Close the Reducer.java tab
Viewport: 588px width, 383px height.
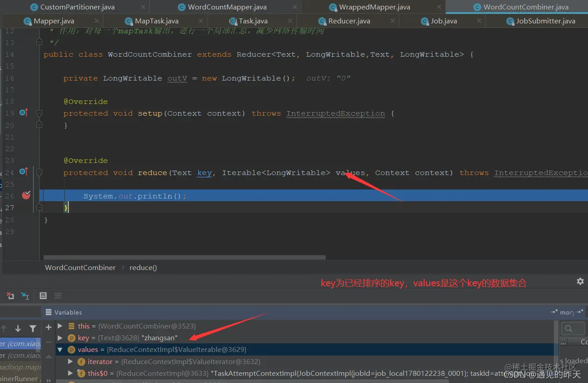[392, 21]
